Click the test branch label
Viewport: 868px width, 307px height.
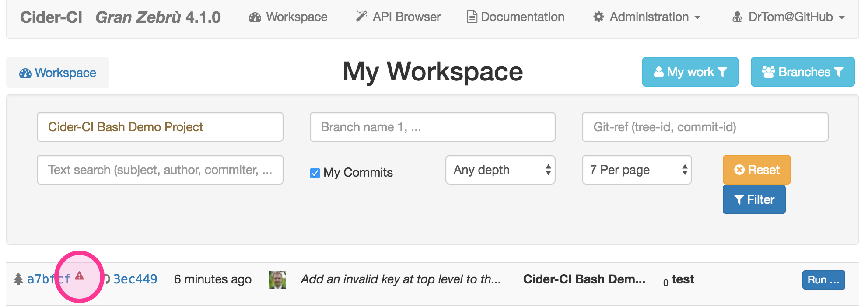(682, 279)
